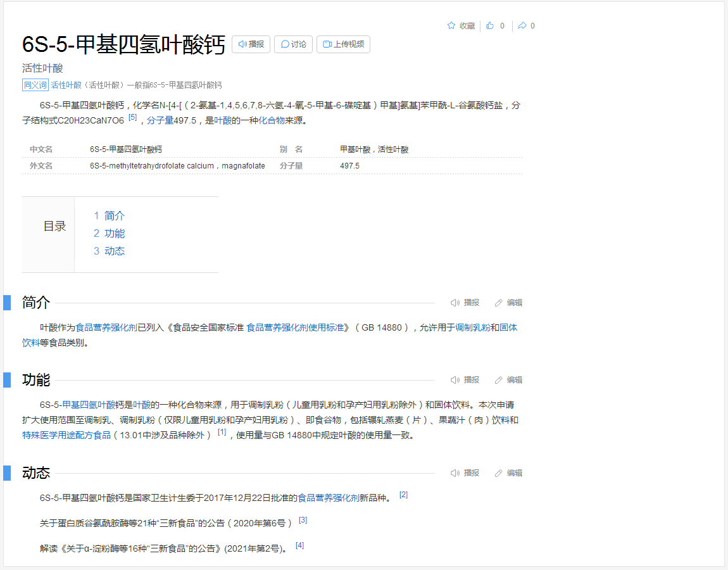Click the share arrow icon

pos(522,26)
